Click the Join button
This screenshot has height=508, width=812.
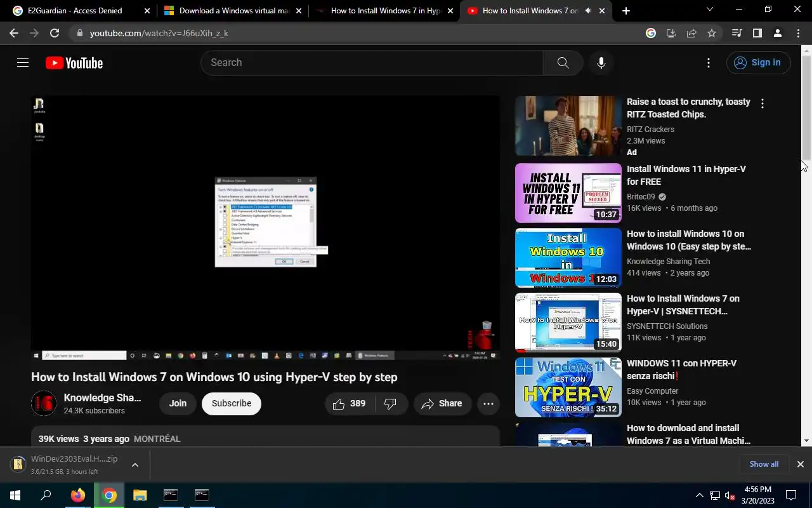[178, 403]
